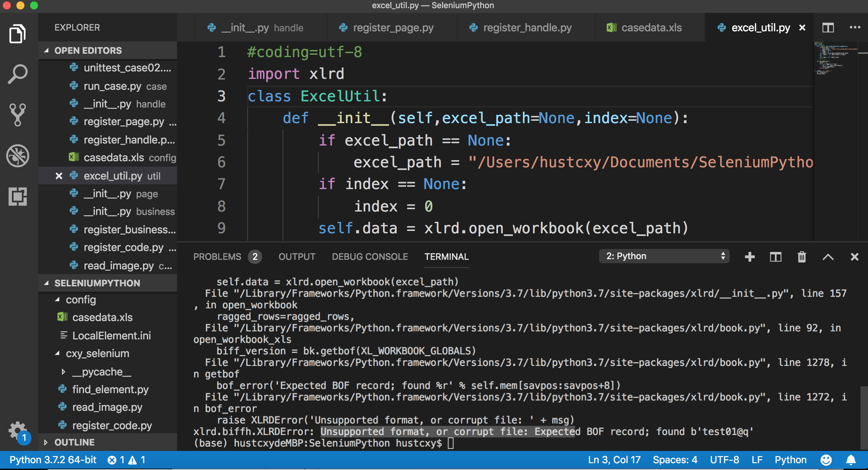Click the code minimap preview

click(835, 58)
